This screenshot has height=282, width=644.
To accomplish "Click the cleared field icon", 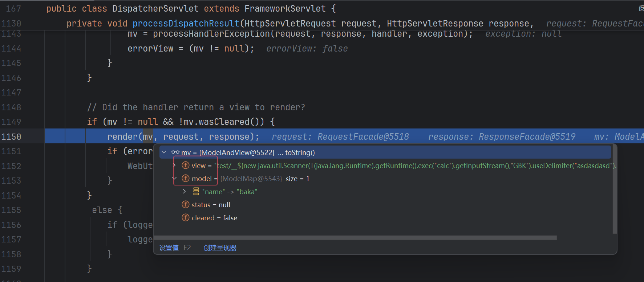I will pyautogui.click(x=186, y=218).
